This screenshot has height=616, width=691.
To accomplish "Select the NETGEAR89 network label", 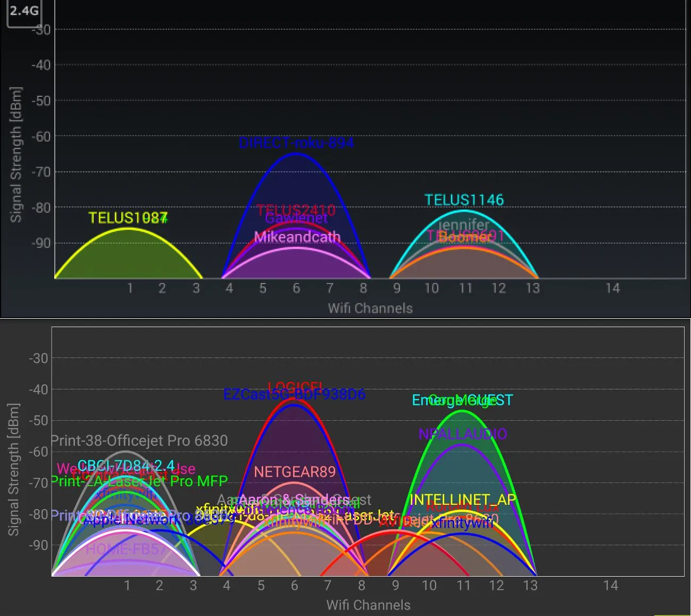I will tap(295, 472).
